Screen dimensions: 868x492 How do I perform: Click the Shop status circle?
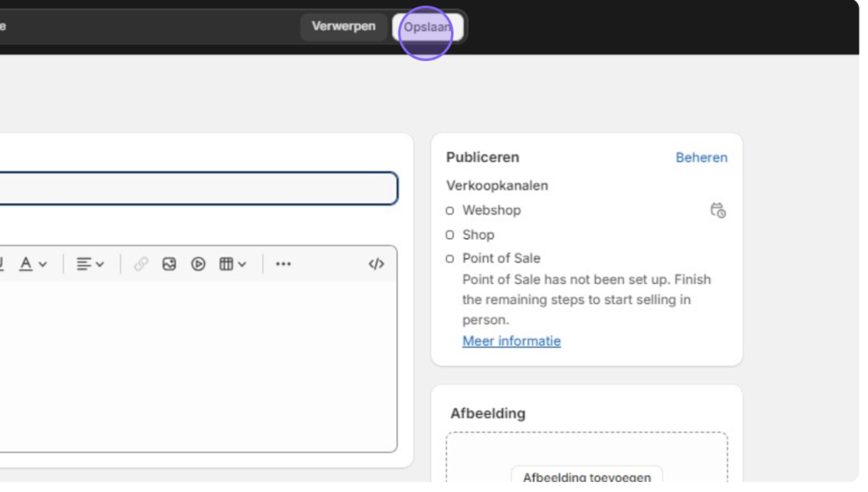tap(449, 235)
